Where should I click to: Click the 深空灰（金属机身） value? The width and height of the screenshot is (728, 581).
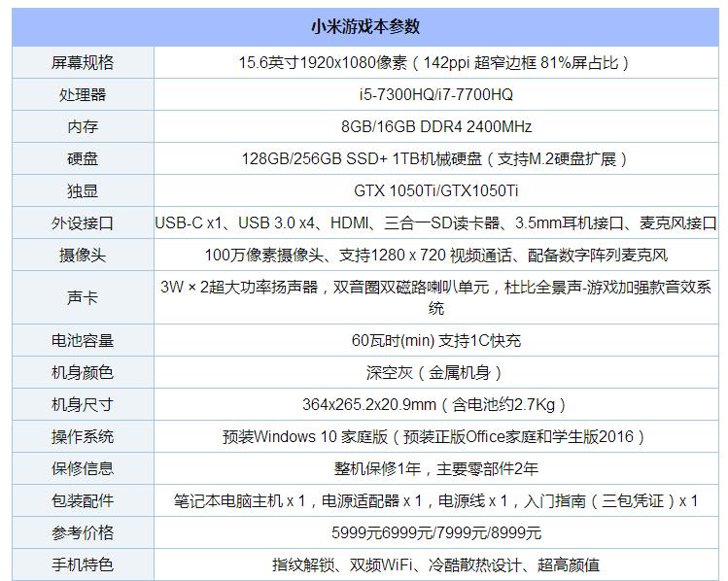436,372
